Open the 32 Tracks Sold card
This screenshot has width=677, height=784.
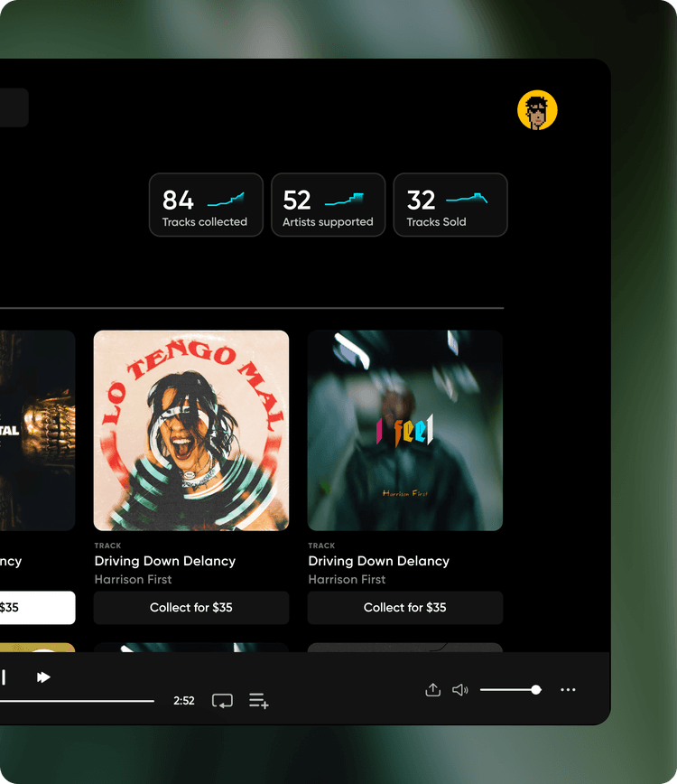pyautogui.click(x=450, y=204)
